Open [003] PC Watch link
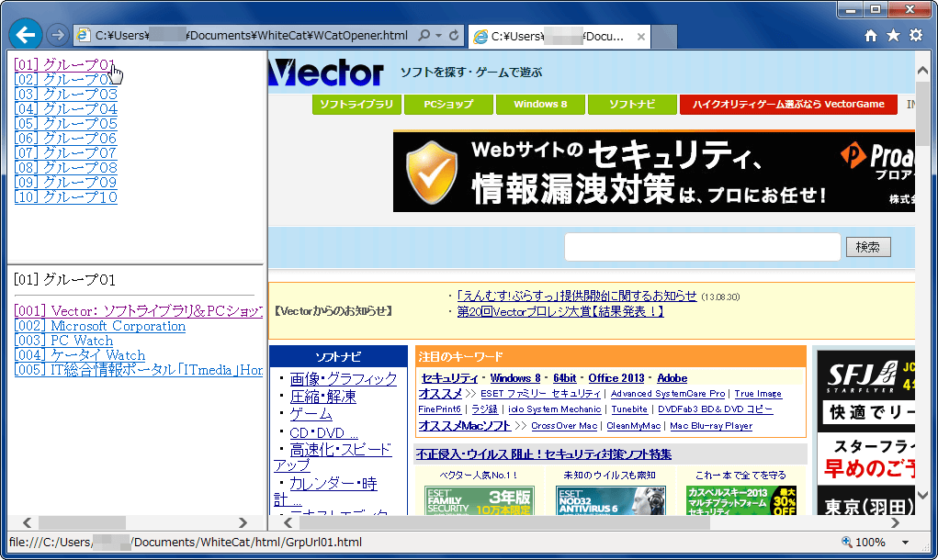The height and width of the screenshot is (560, 938). [x=64, y=341]
